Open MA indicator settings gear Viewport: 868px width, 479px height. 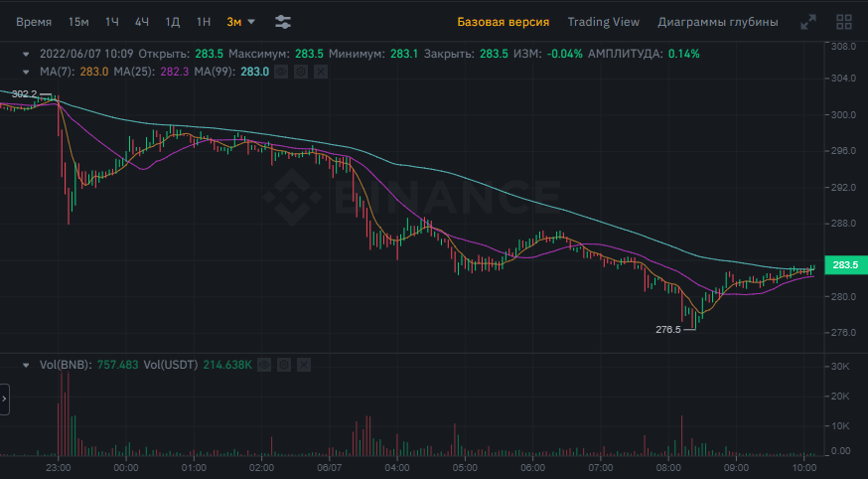(300, 72)
